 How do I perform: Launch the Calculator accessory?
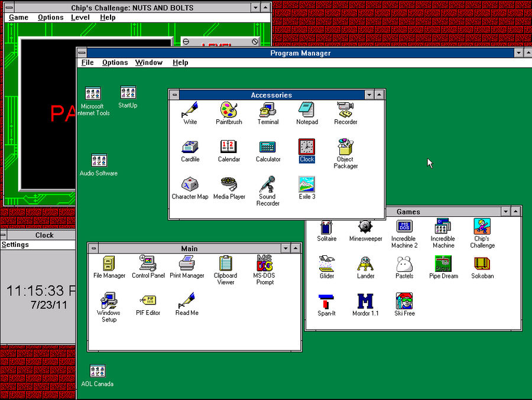[268, 148]
